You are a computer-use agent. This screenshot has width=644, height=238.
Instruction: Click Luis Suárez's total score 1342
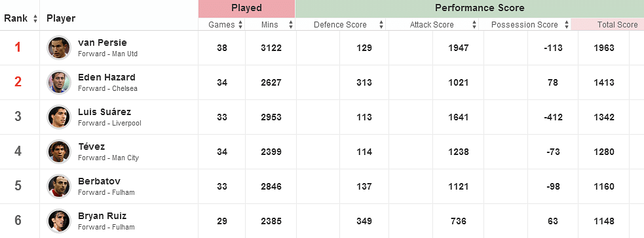tap(604, 117)
